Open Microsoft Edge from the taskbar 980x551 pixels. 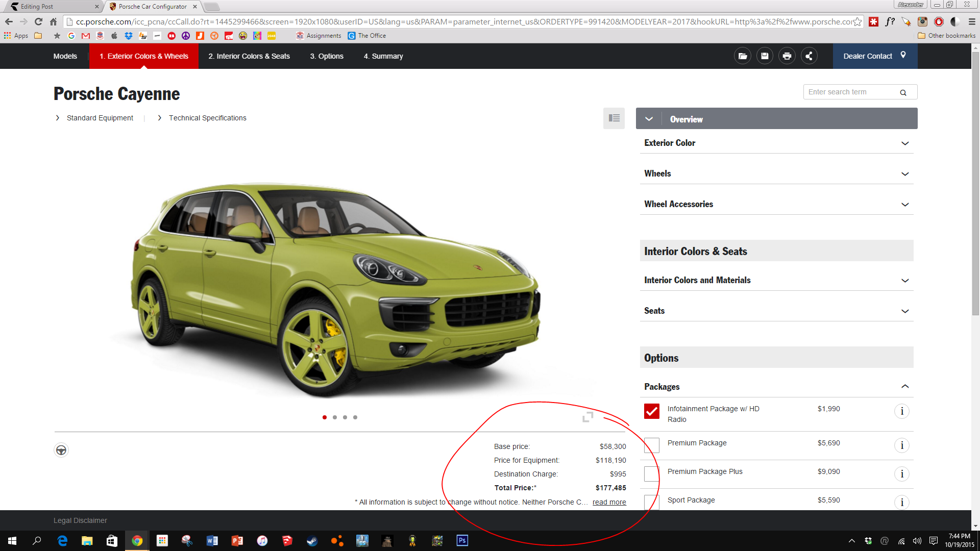tap(62, 541)
